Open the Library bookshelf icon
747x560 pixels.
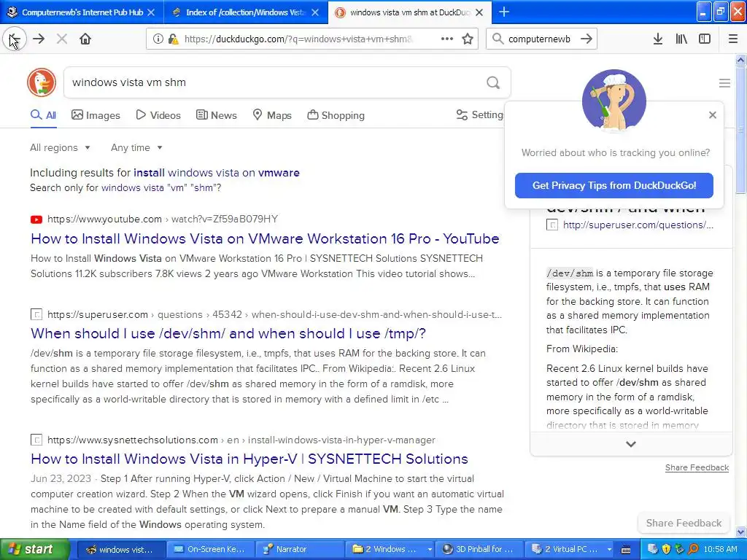pyautogui.click(x=681, y=39)
